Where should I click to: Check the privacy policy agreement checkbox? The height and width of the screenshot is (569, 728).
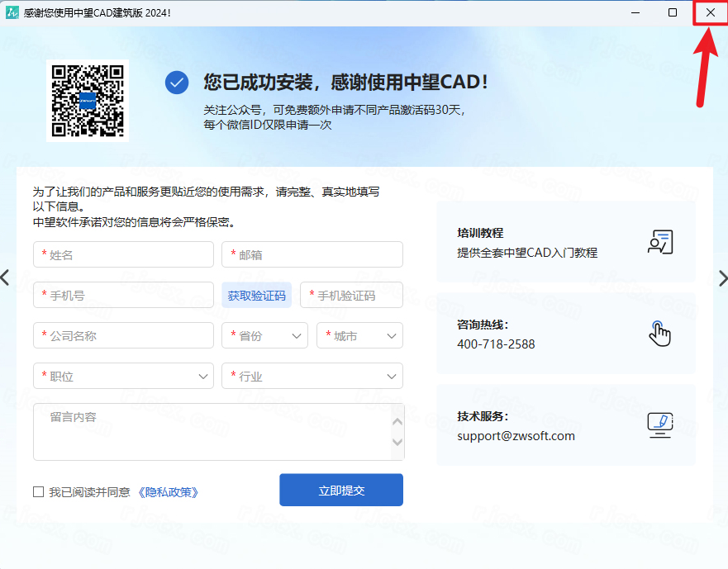(x=39, y=492)
